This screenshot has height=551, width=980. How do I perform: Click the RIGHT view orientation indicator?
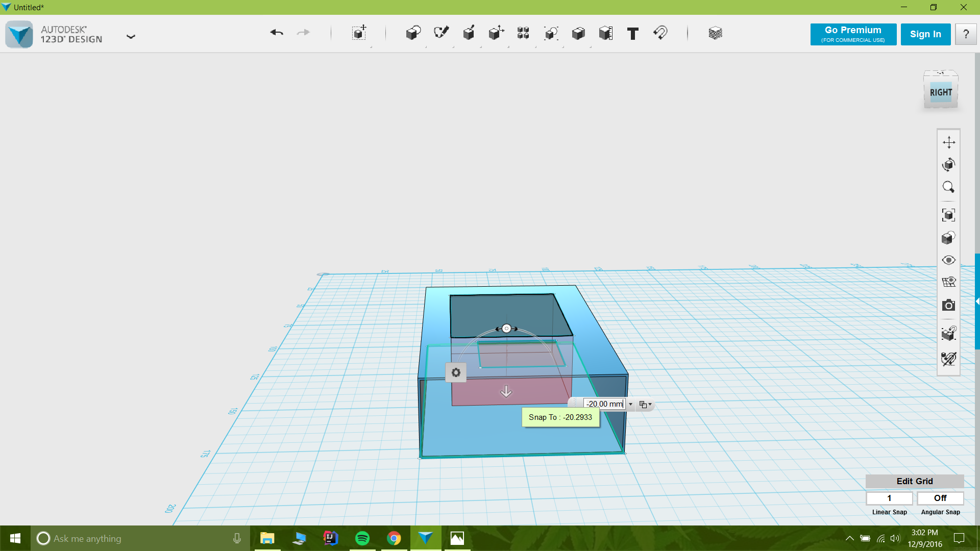(941, 92)
